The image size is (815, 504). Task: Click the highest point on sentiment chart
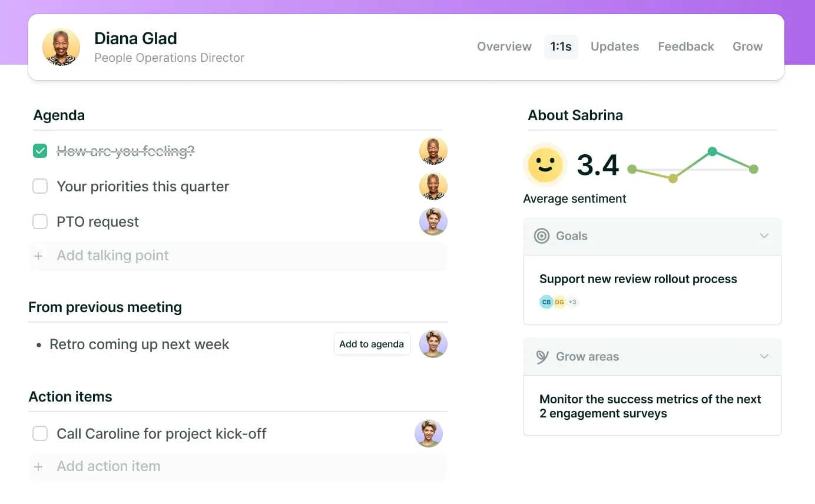click(x=712, y=152)
